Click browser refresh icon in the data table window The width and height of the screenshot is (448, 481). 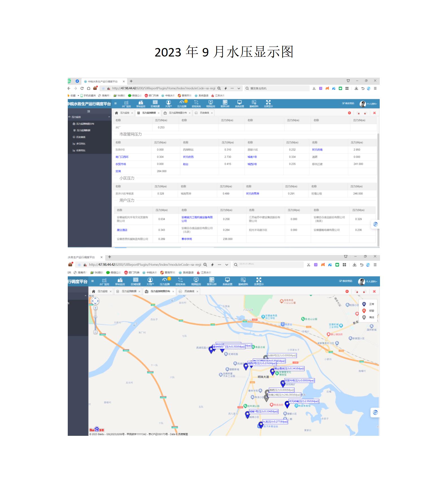pyautogui.click(x=82, y=88)
